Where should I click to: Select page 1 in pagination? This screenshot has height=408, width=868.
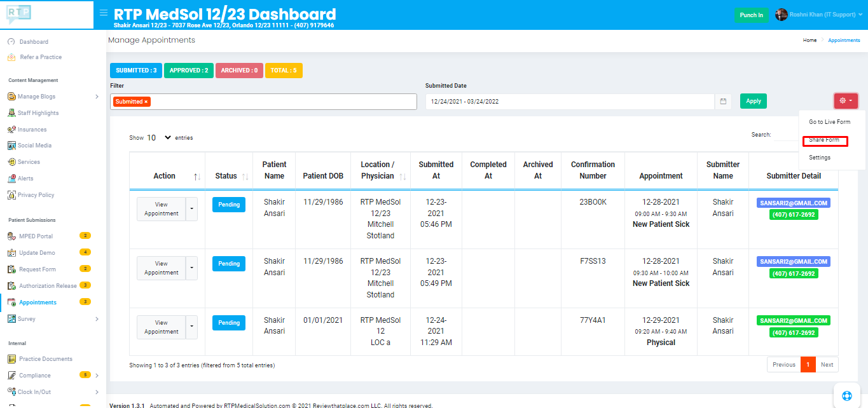(808, 365)
